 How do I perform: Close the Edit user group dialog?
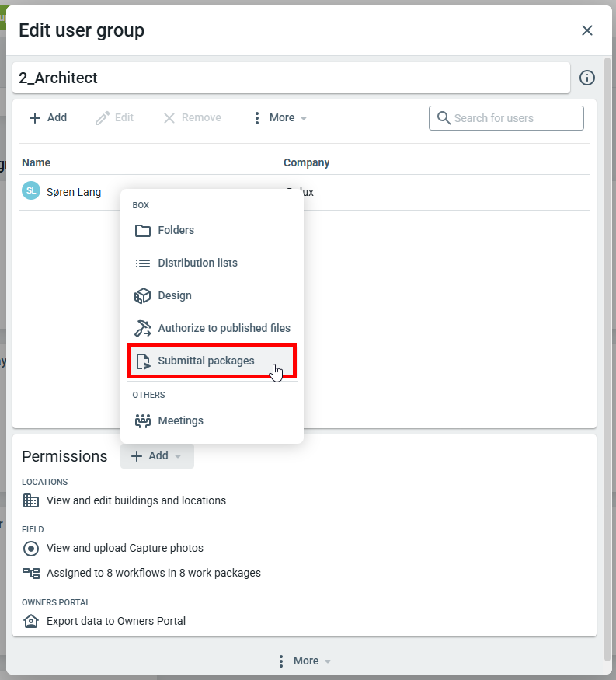[587, 30]
